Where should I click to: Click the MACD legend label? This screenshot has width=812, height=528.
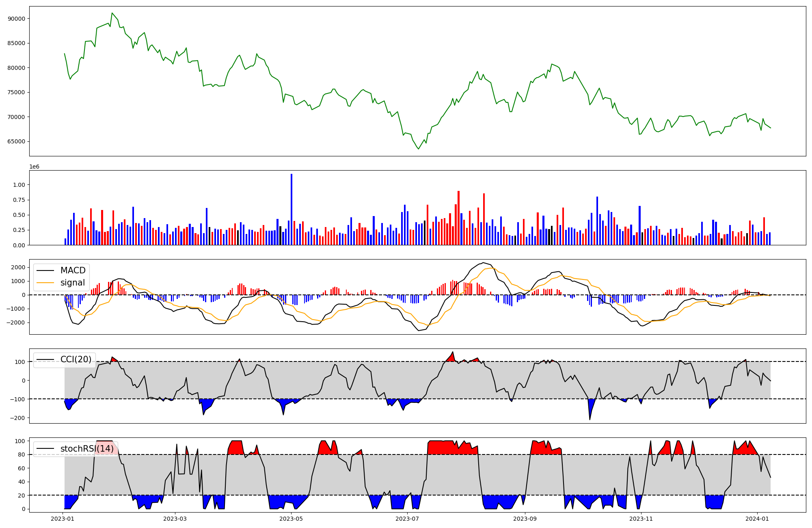pyautogui.click(x=73, y=270)
